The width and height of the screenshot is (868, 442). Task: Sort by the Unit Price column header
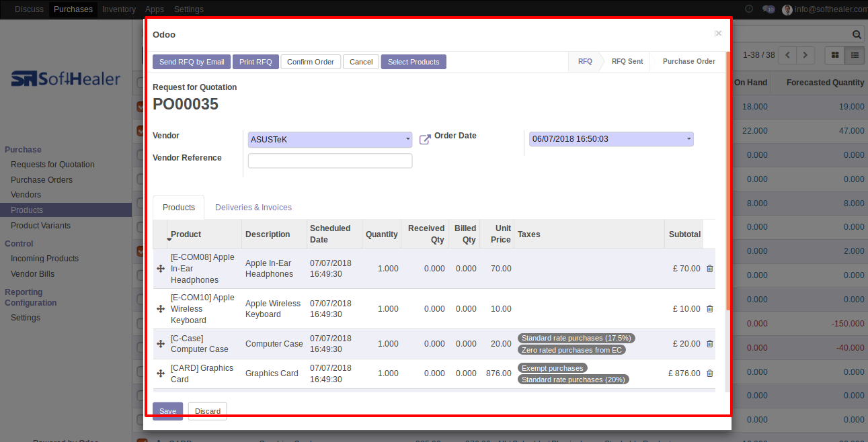497,234
